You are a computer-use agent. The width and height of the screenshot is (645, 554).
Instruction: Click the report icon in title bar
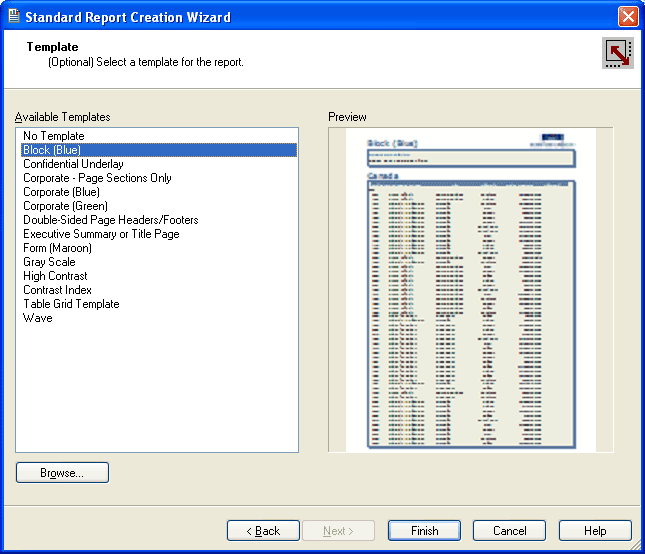[13, 17]
